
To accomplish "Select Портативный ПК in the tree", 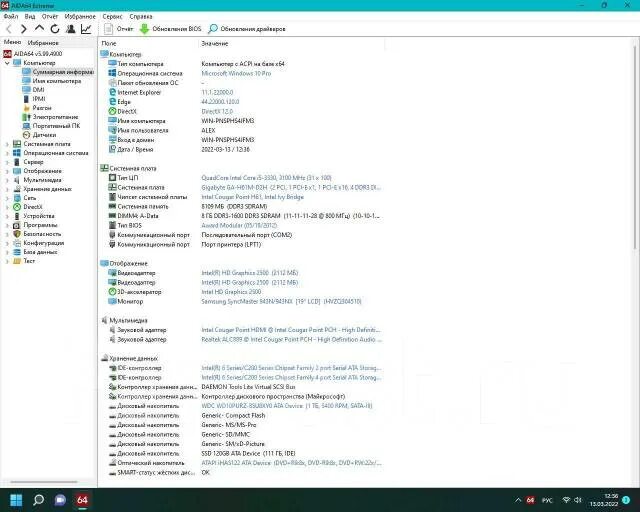I will point(51,126).
